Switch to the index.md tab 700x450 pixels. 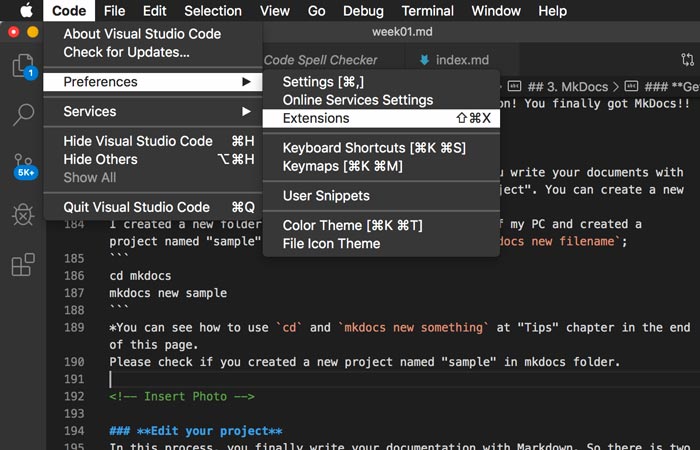(462, 60)
